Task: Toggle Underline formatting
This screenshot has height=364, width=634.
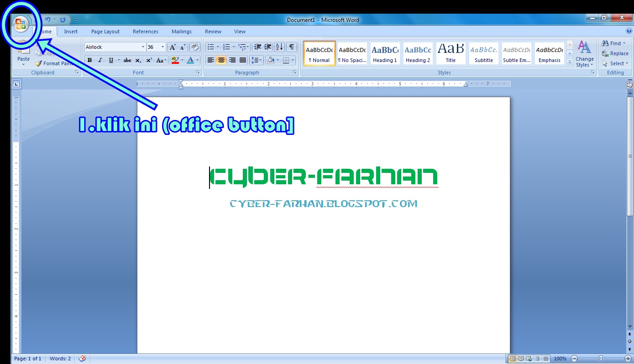Action: pos(111,60)
